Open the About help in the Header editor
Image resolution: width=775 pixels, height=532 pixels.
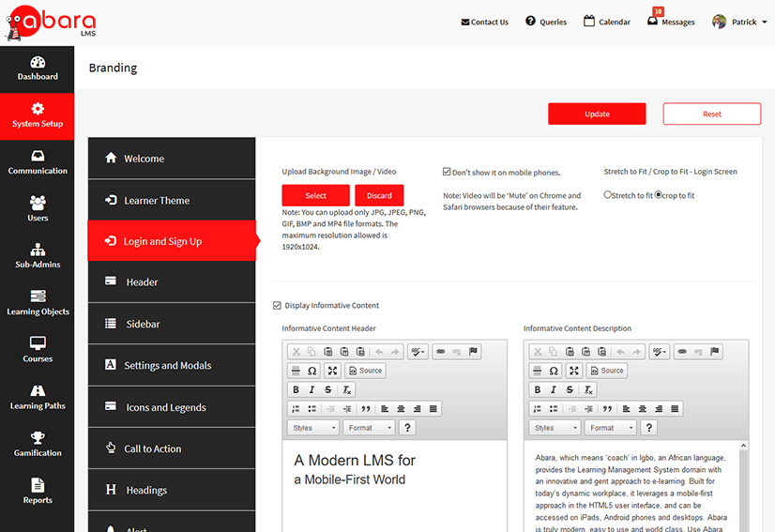click(x=407, y=428)
